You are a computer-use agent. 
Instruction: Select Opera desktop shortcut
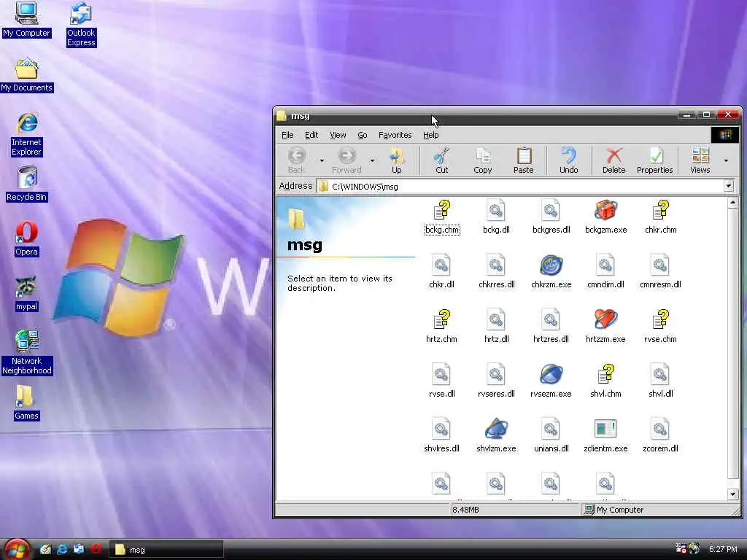pos(26,239)
